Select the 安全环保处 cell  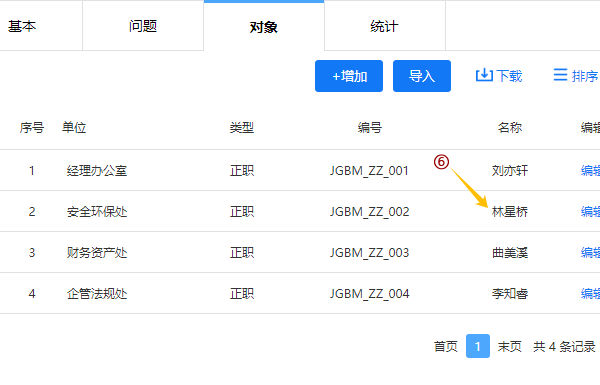(x=97, y=211)
